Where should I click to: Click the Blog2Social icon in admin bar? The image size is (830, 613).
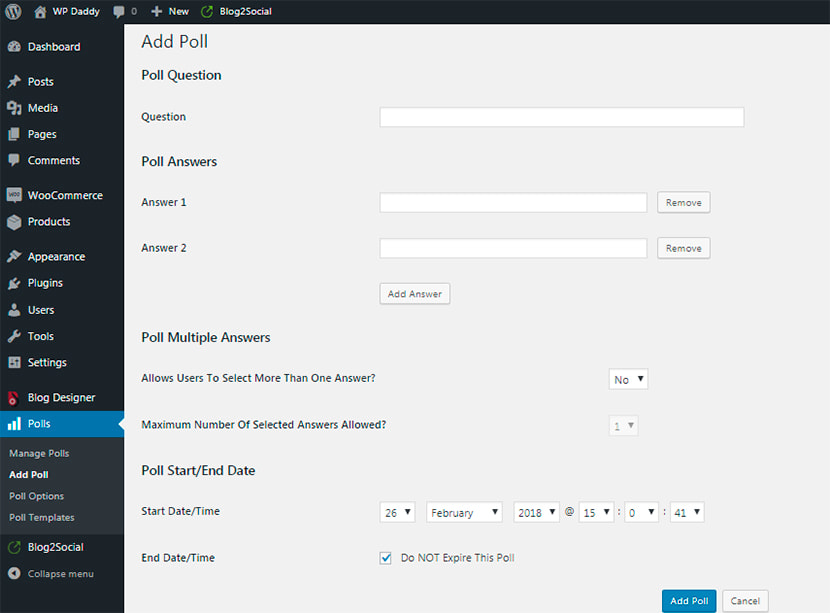[207, 12]
